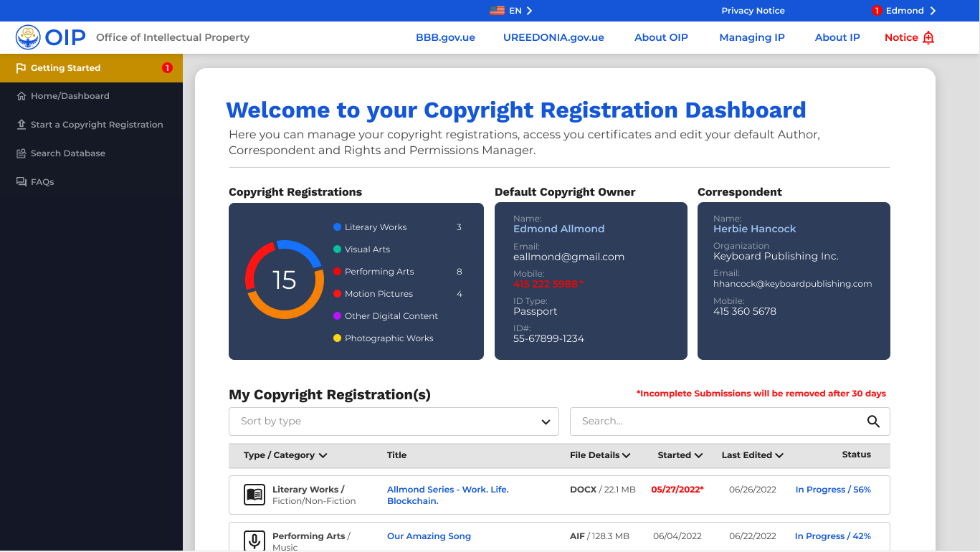Expand the EN language selector chevron
The width and height of the screenshot is (980, 552).
pos(529,11)
